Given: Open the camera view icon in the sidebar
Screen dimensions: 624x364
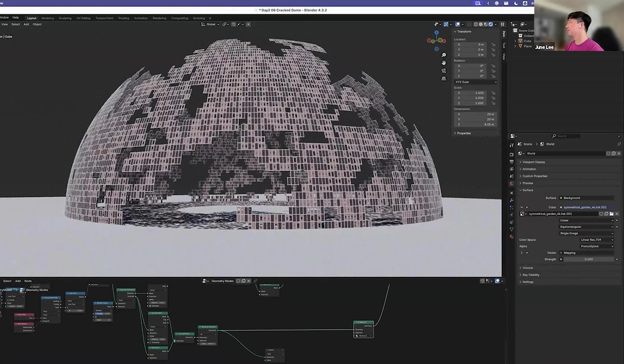Looking at the screenshot, I should tap(444, 71).
